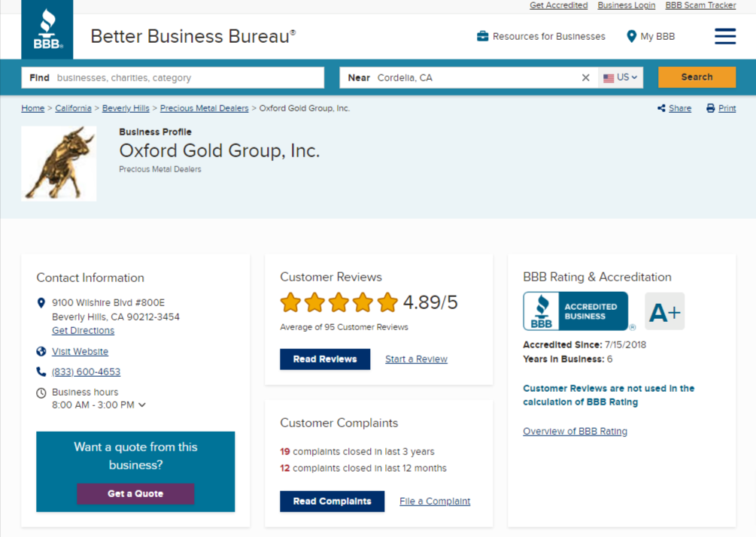The width and height of the screenshot is (756, 537).
Task: Click the business hours clock icon
Action: (41, 393)
